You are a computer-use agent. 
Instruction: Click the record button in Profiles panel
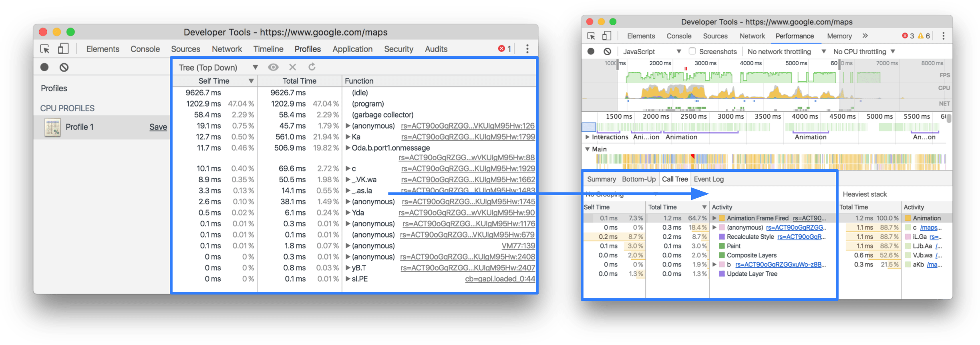click(44, 67)
